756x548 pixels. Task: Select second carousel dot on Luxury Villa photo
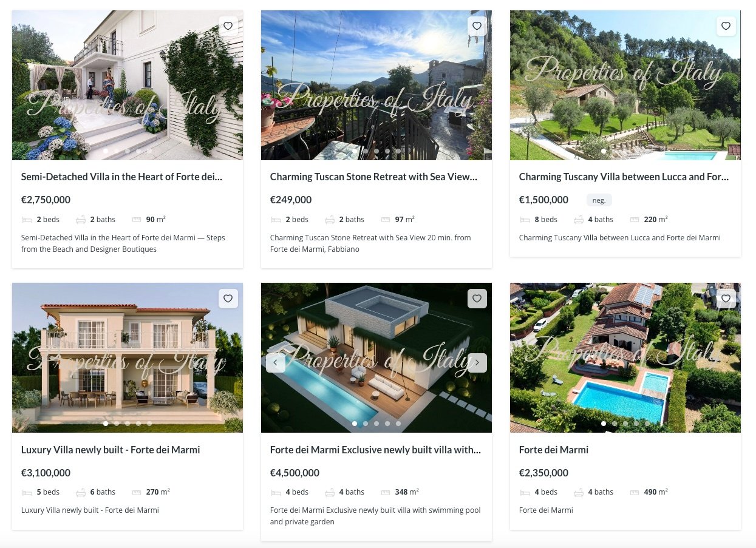click(x=117, y=424)
